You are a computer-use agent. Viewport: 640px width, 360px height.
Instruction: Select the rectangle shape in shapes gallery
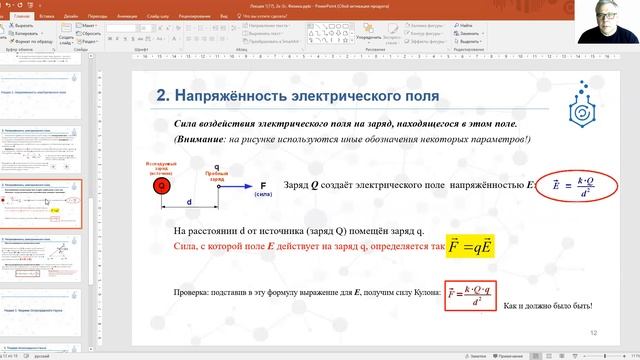click(331, 26)
